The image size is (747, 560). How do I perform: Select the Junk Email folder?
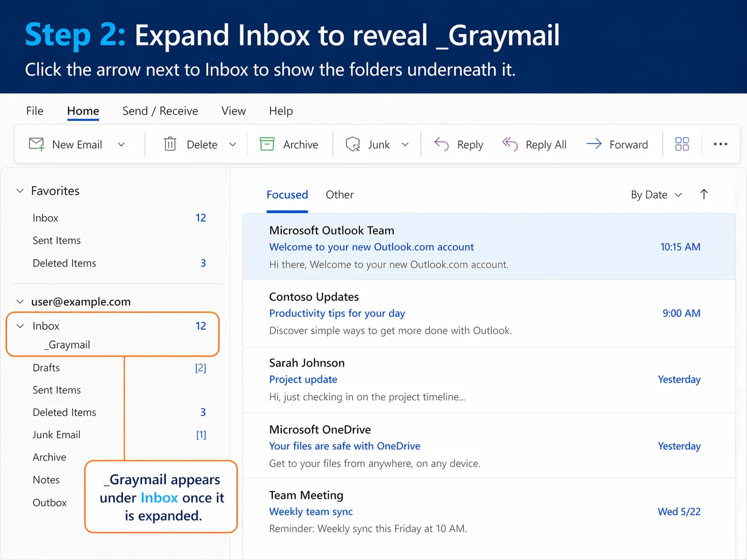point(119,435)
